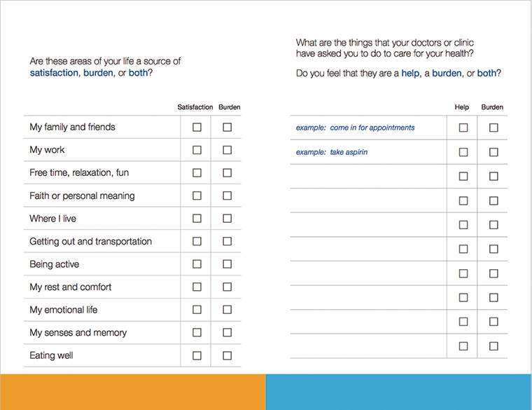
Task: Click the blue footer block
Action: pyautogui.click(x=399, y=392)
